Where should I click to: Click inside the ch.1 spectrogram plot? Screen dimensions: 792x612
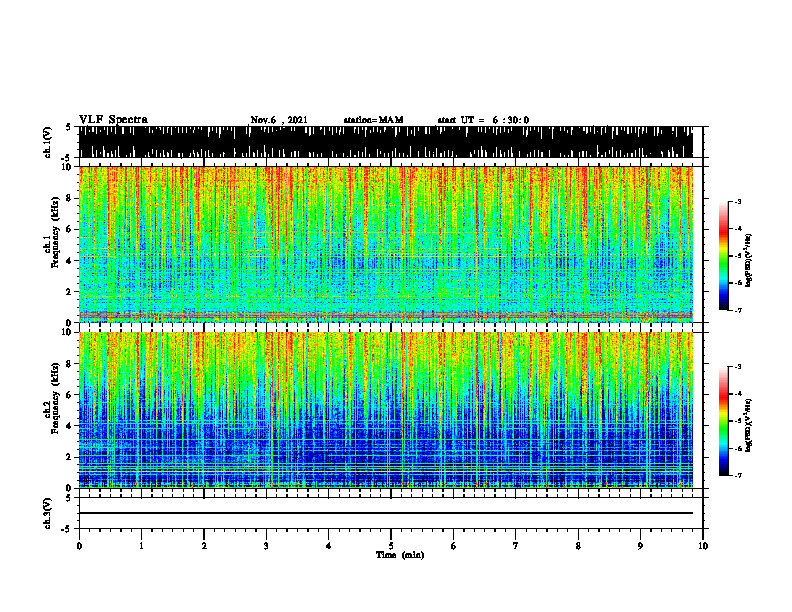(386, 244)
